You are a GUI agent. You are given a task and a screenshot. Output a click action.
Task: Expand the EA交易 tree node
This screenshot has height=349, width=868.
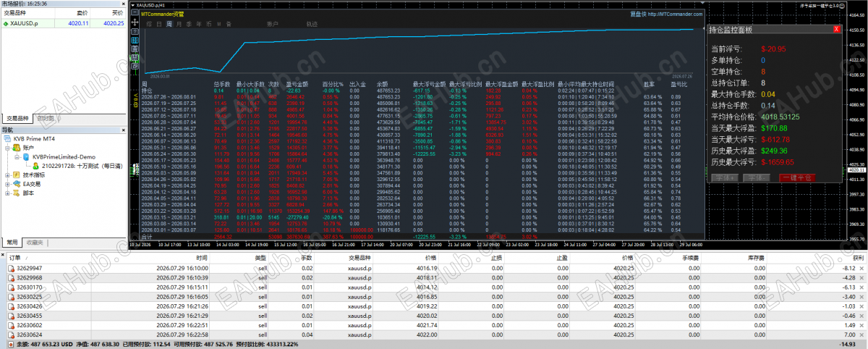[x=7, y=185]
